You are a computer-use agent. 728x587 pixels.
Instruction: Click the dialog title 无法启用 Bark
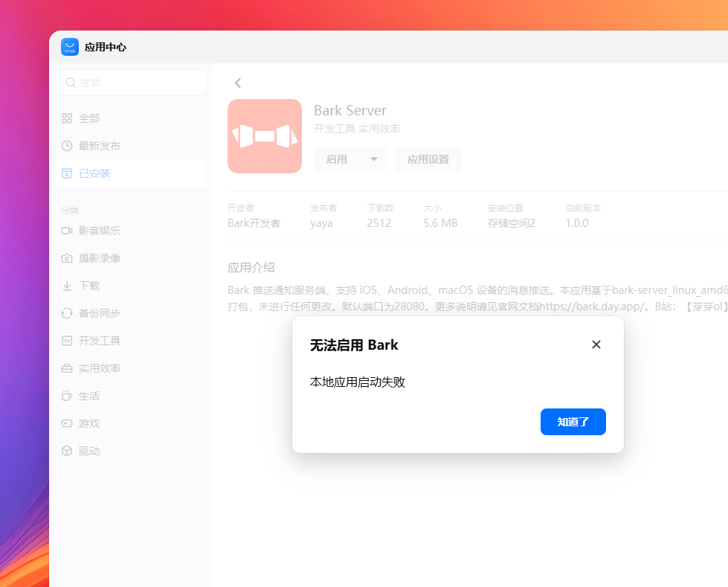pyautogui.click(x=354, y=345)
